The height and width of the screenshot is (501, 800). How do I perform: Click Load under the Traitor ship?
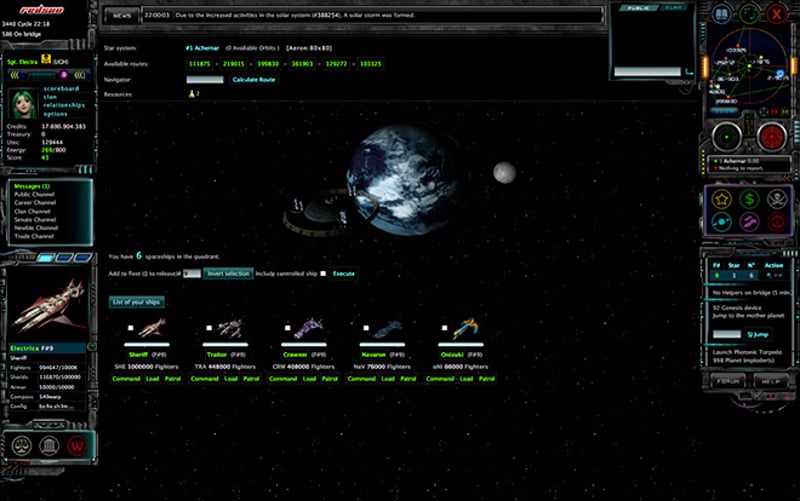pyautogui.click(x=231, y=379)
